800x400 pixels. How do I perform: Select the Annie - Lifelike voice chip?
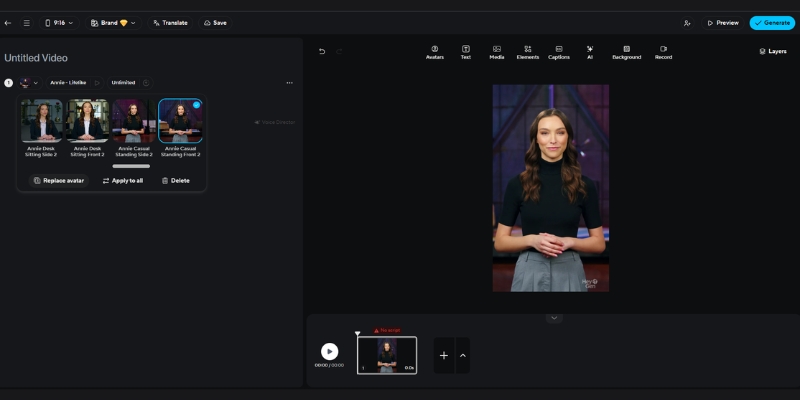(x=68, y=83)
